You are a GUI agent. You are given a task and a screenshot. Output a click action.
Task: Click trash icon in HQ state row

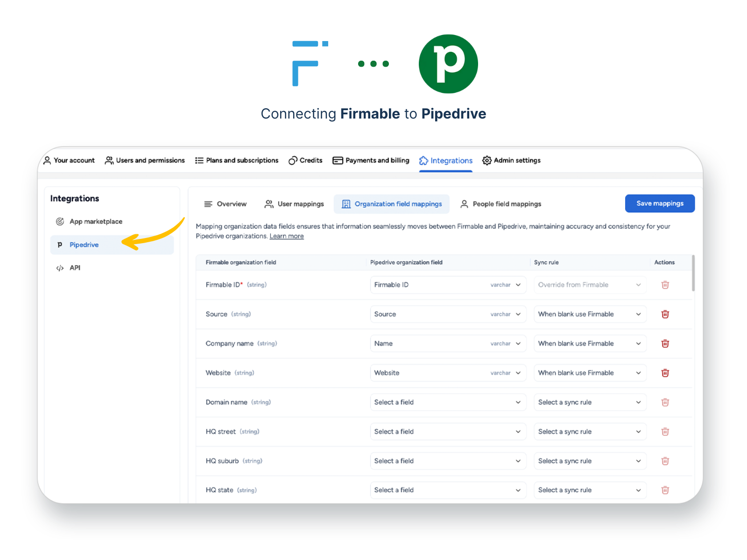coord(665,490)
